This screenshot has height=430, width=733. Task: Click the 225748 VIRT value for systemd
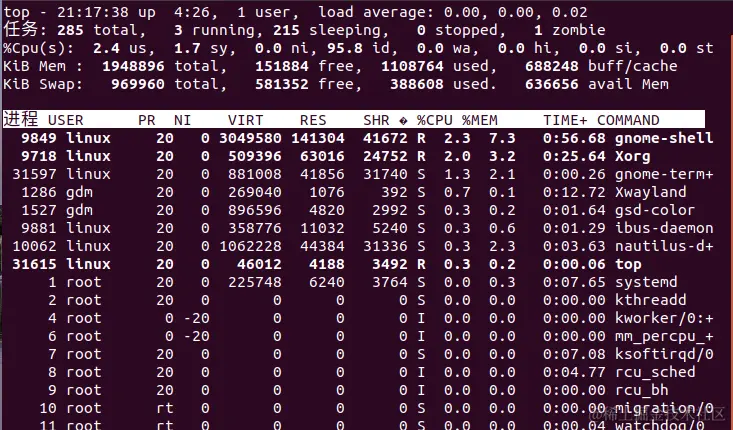(x=255, y=282)
